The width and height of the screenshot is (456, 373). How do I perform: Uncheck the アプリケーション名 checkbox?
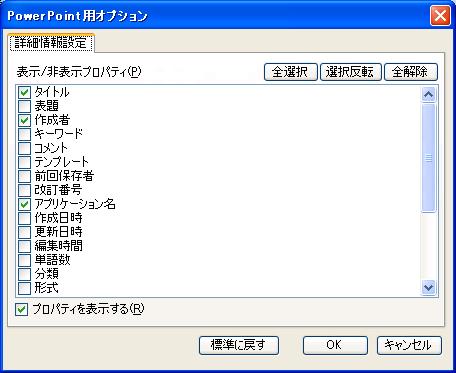pos(24,204)
